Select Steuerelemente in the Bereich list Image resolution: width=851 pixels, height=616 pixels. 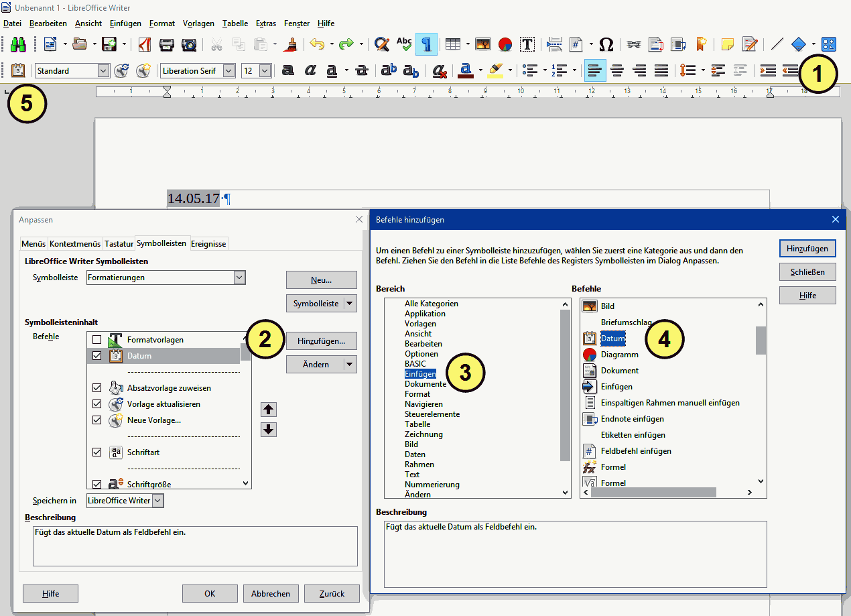(432, 414)
